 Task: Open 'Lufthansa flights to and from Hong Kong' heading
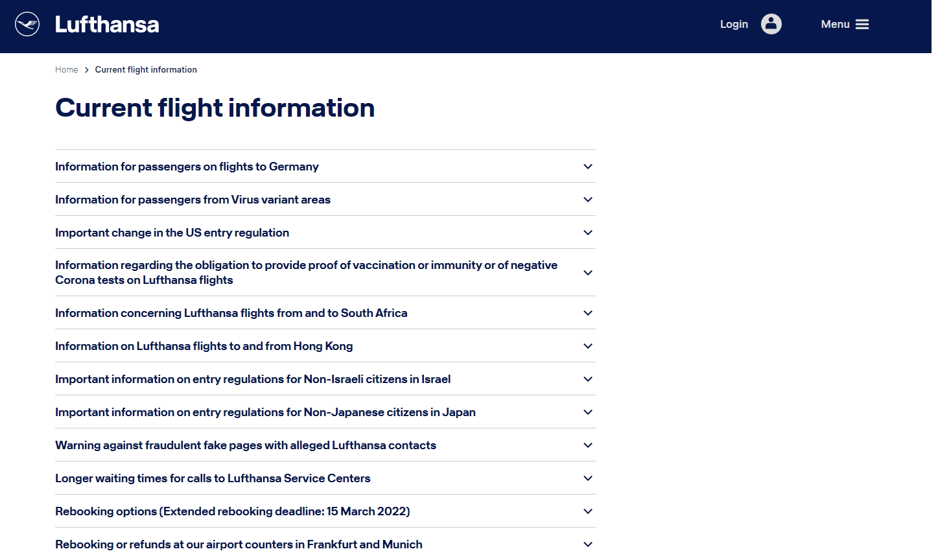(204, 346)
